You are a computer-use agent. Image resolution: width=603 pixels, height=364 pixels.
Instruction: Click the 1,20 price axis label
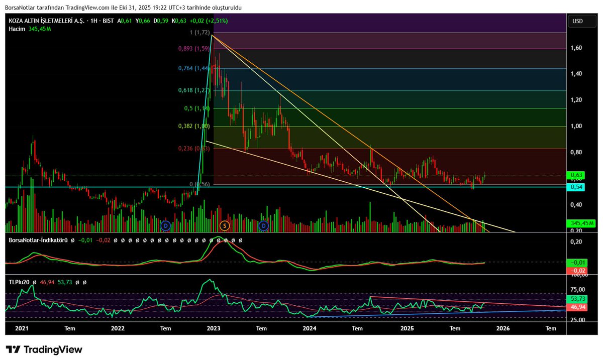576,100
